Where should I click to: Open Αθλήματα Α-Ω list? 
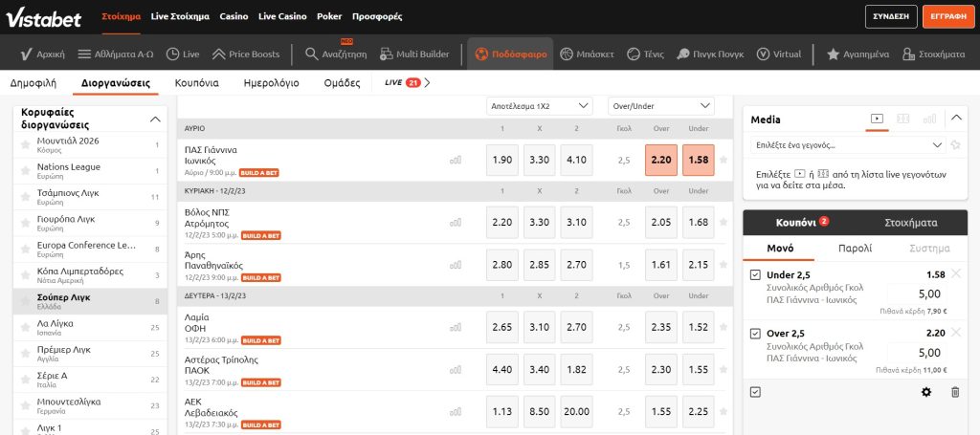pyautogui.click(x=116, y=54)
